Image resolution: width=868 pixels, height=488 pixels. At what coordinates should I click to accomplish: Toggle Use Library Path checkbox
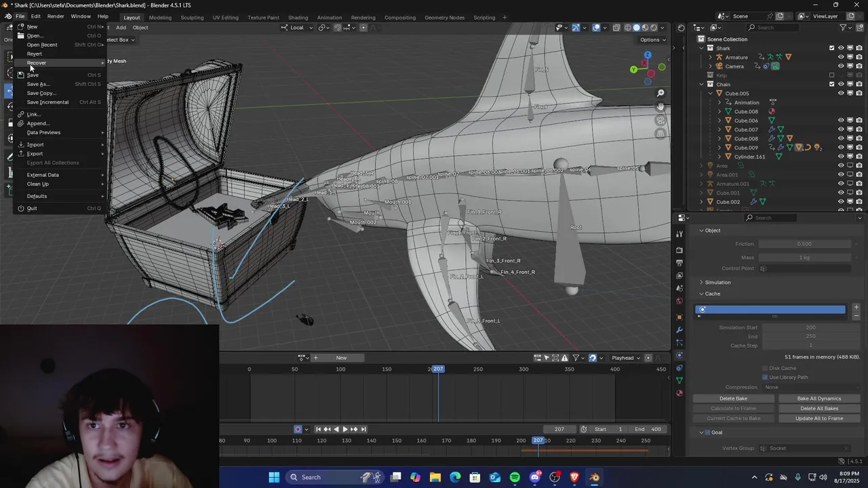point(765,378)
